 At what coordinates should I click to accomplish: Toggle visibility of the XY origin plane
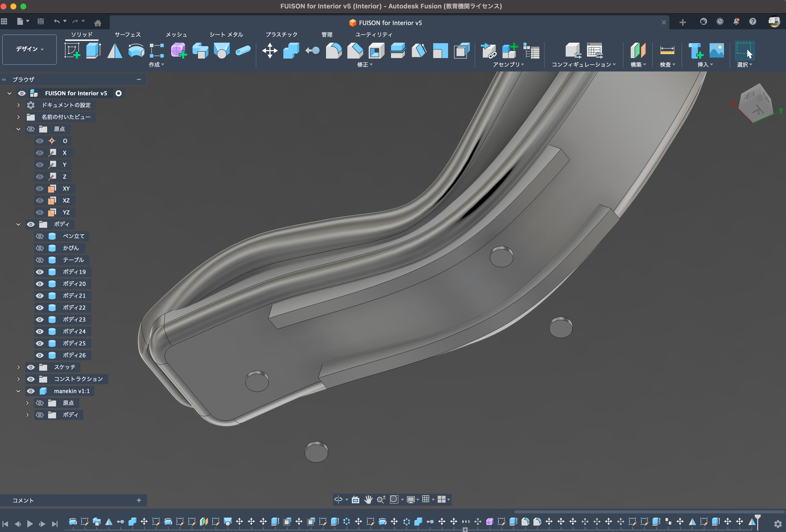coord(39,188)
